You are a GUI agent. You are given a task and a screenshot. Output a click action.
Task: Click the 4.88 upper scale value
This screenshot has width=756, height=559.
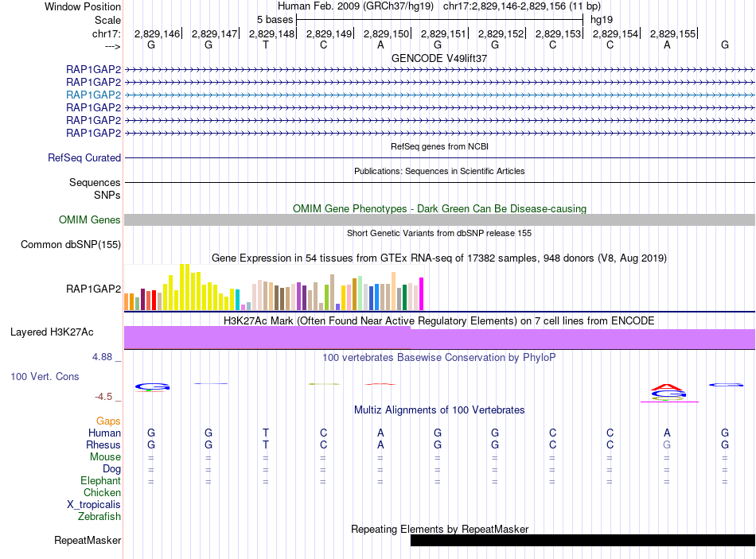(102, 357)
